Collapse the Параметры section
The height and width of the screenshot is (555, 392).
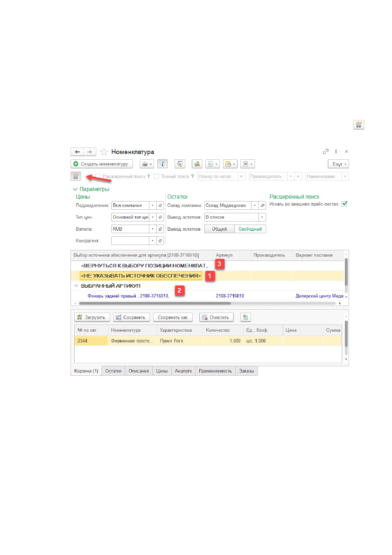91,189
